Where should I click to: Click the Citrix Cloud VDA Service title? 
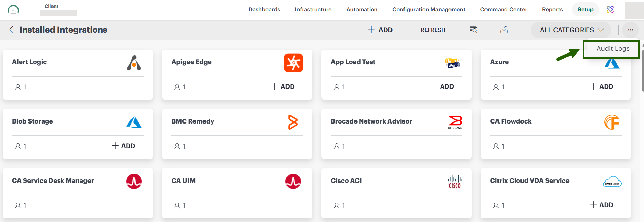point(529,181)
